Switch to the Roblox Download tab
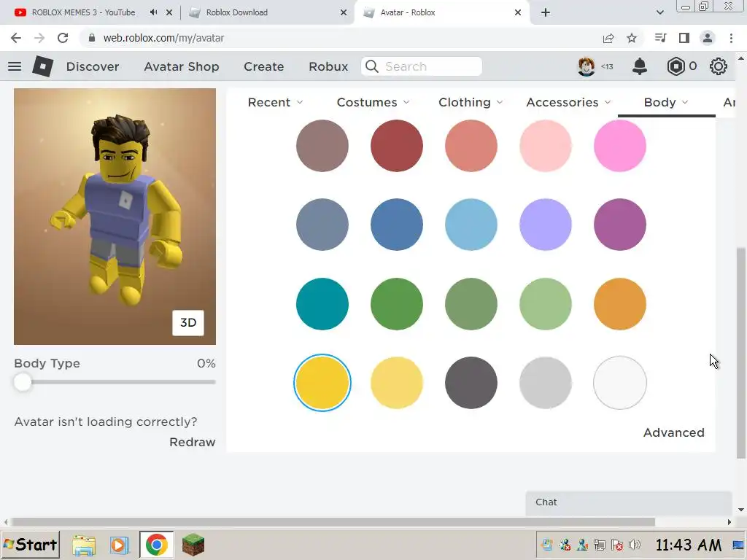Image resolution: width=747 pixels, height=560 pixels. coord(237,12)
